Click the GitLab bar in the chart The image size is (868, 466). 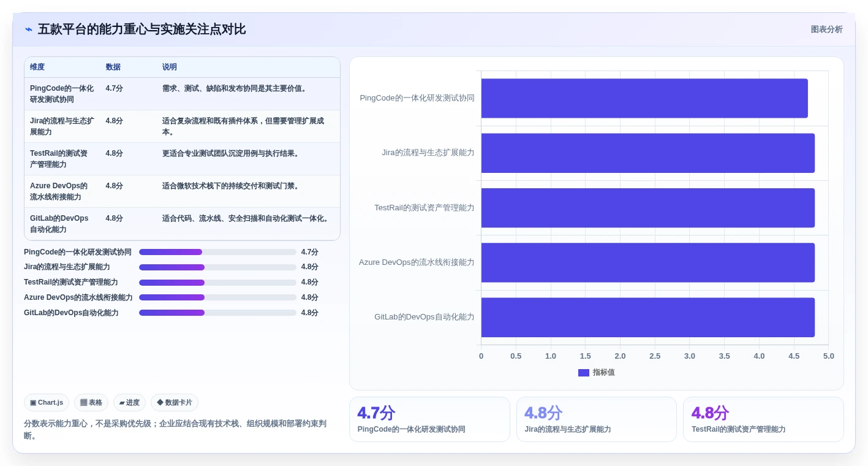tap(648, 317)
